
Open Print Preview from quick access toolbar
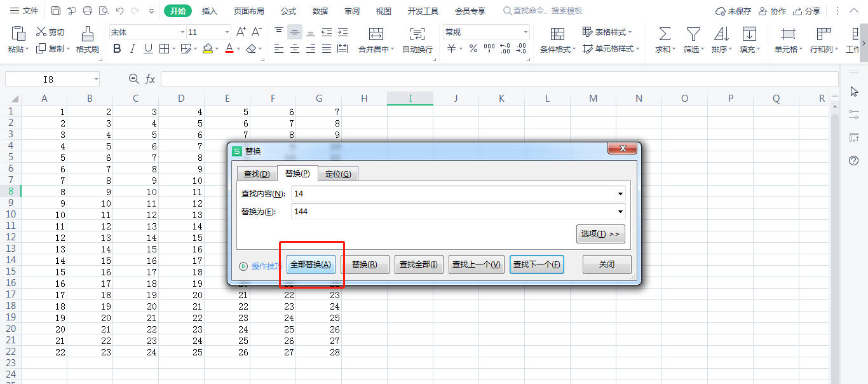pos(104,11)
